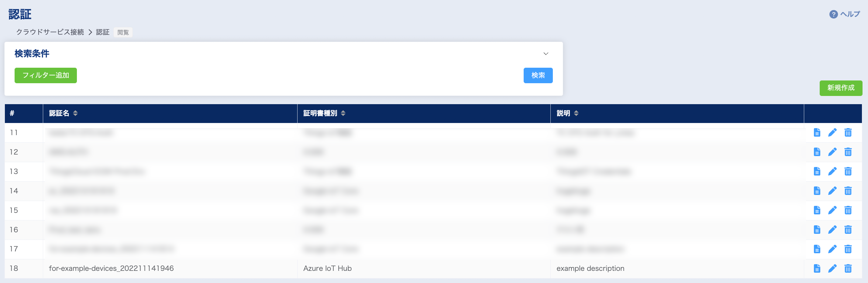Collapse the 検索条件 panel chevron

pos(546,53)
